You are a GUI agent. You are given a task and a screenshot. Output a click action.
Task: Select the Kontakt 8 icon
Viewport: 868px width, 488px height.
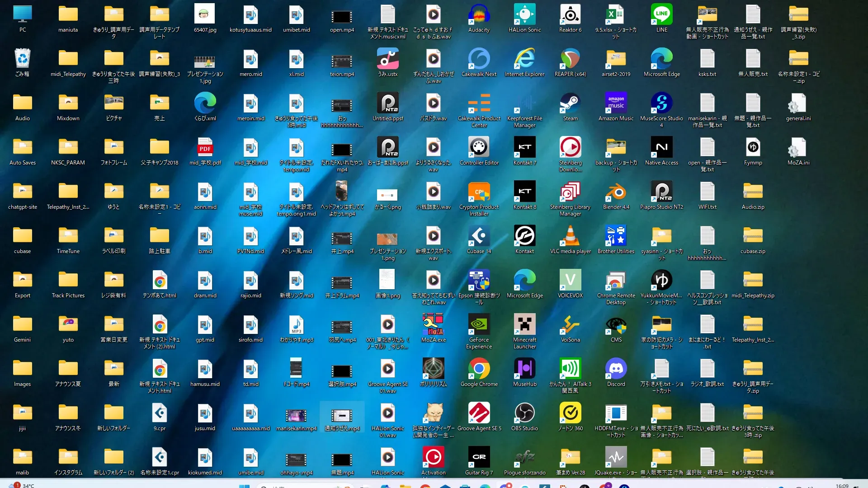[524, 192]
